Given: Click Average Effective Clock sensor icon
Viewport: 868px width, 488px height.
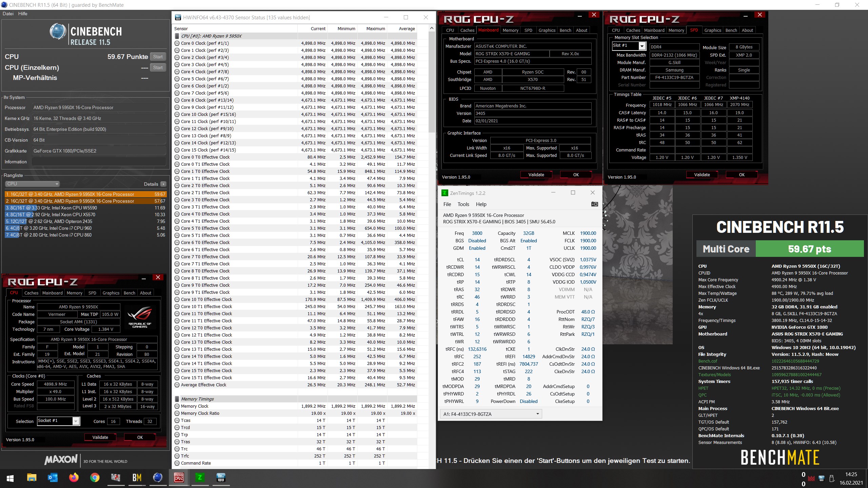Looking at the screenshot, I should coord(177,385).
